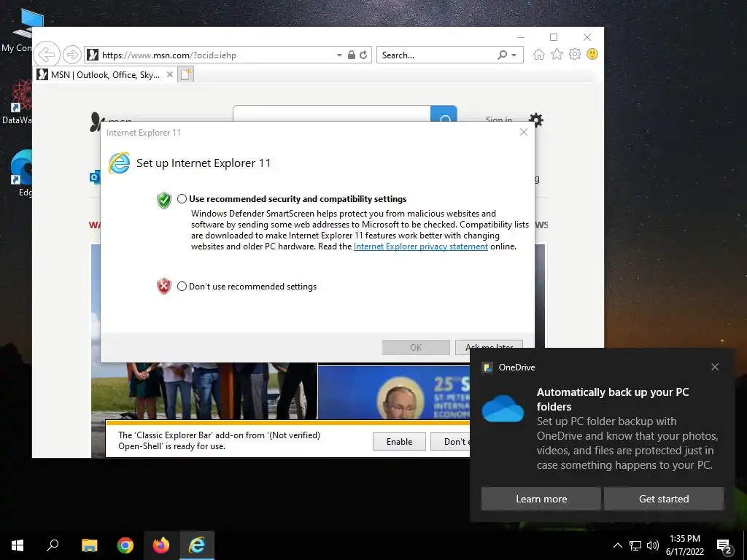The width and height of the screenshot is (747, 560).
Task: Select Don't use recommended settings option
Action: pos(182,286)
